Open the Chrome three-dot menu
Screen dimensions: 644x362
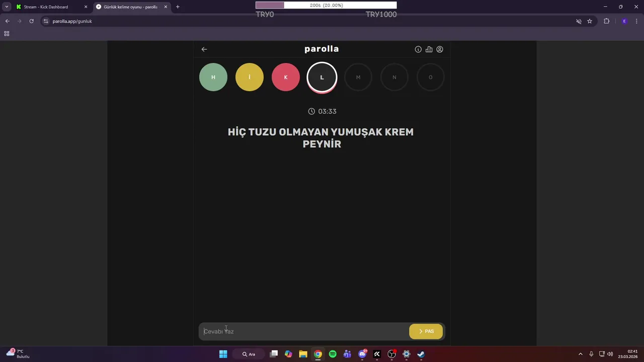636,21
